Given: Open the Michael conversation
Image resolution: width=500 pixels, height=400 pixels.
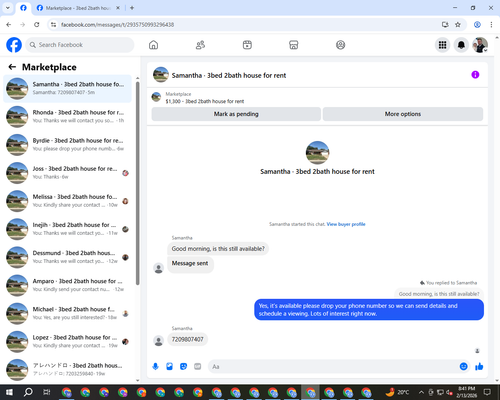Looking at the screenshot, I should point(67,313).
